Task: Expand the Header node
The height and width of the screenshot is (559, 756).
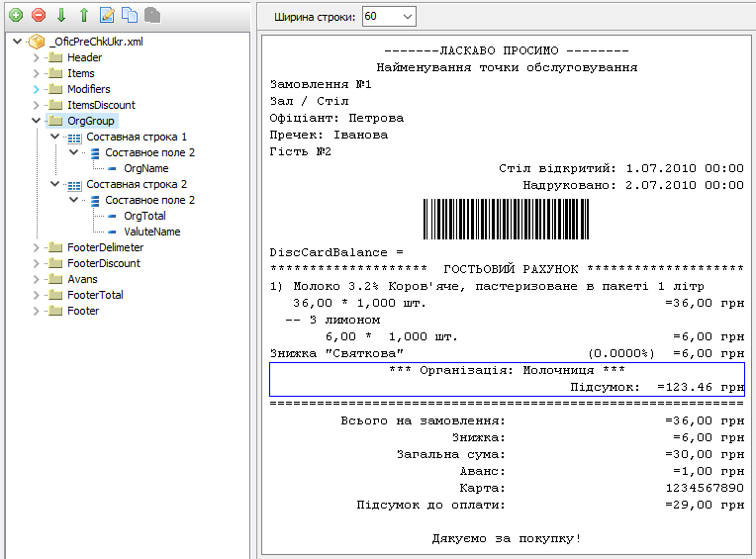Action: 37,57
